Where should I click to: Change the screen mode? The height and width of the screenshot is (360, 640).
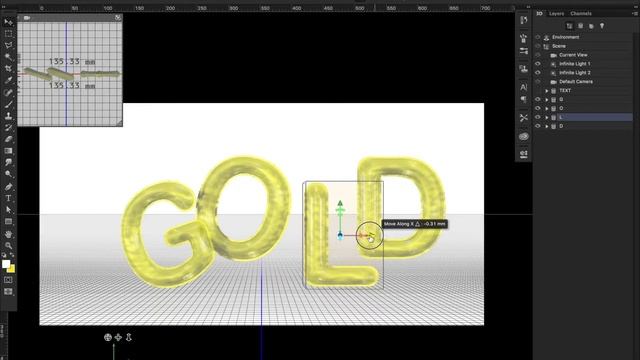[8, 291]
